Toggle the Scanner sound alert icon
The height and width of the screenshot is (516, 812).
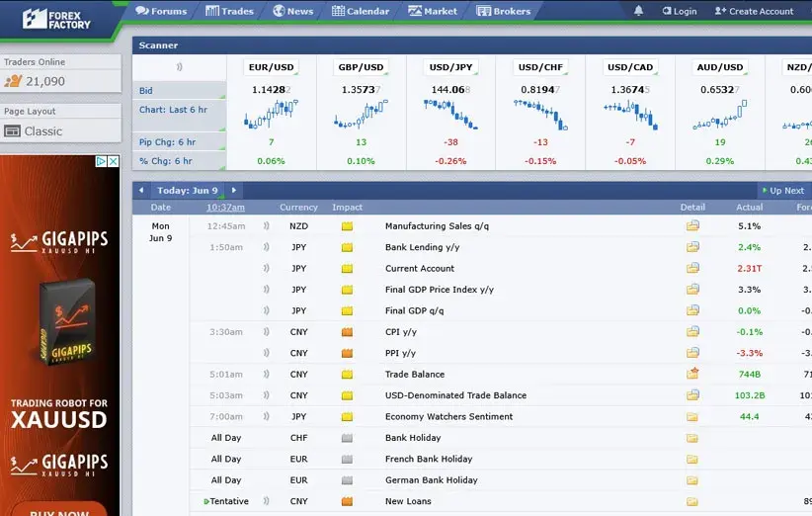[179, 67]
